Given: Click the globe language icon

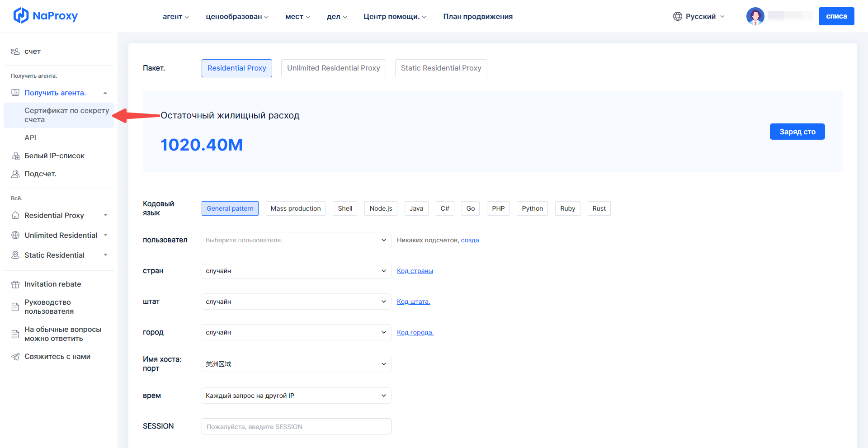Looking at the screenshot, I should click(x=677, y=16).
